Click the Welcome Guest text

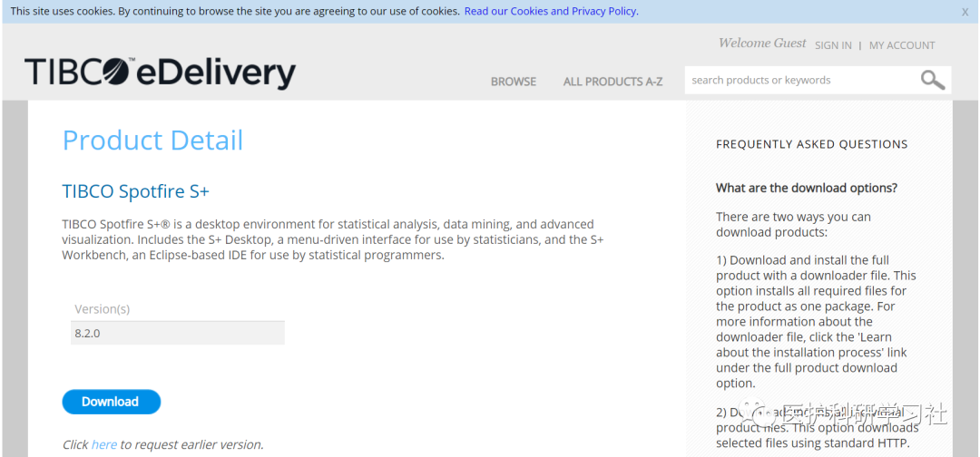762,44
